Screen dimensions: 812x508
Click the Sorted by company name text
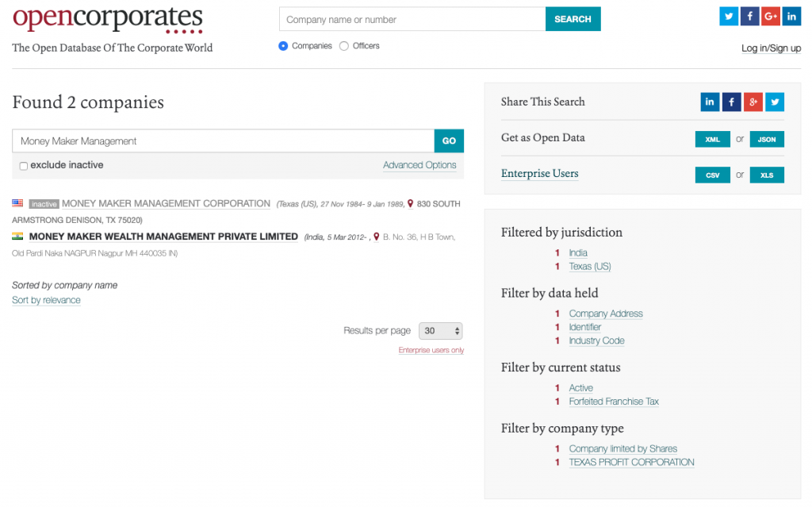point(65,285)
